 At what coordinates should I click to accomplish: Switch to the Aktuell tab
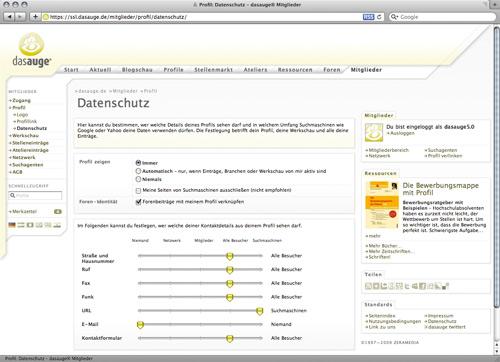click(x=100, y=70)
